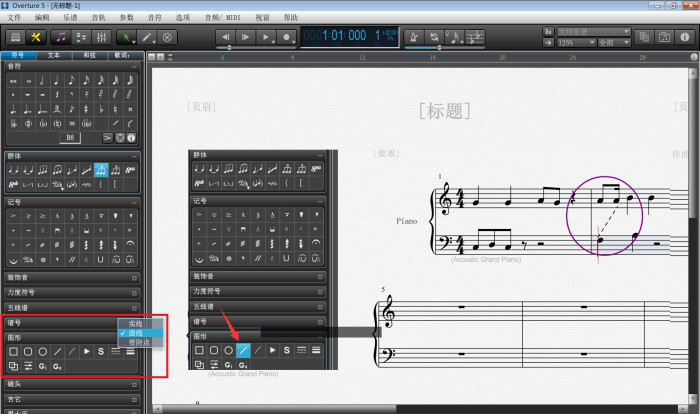Expand the 力度符号 palette section
Viewport: 700px width, 414px height.
pos(134,293)
